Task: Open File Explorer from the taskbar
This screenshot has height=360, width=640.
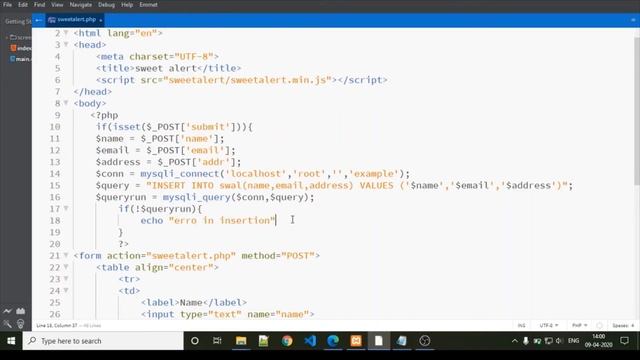Action: (241, 341)
